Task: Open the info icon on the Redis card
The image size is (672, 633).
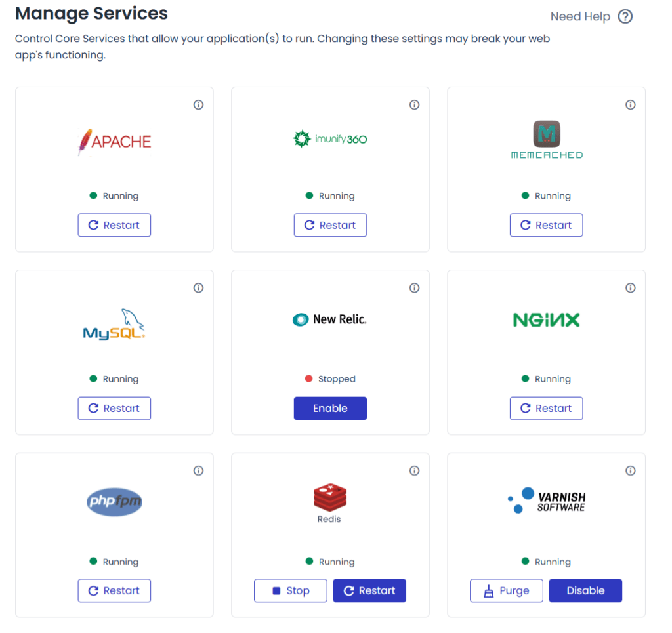Action: tap(414, 471)
